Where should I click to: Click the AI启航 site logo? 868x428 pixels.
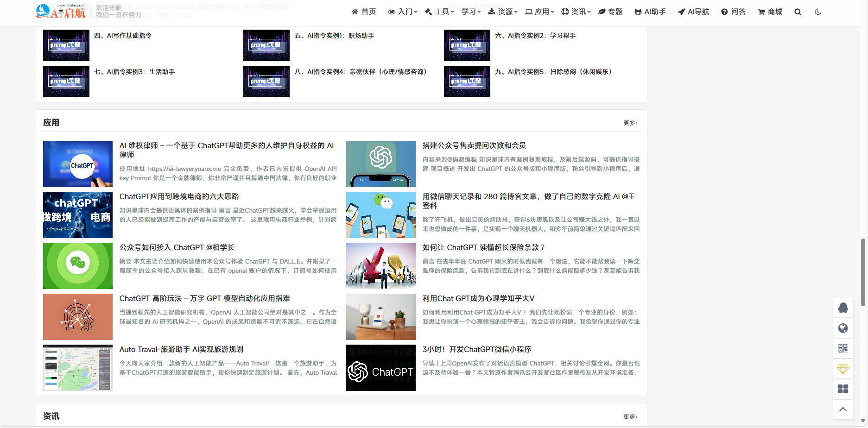click(61, 12)
